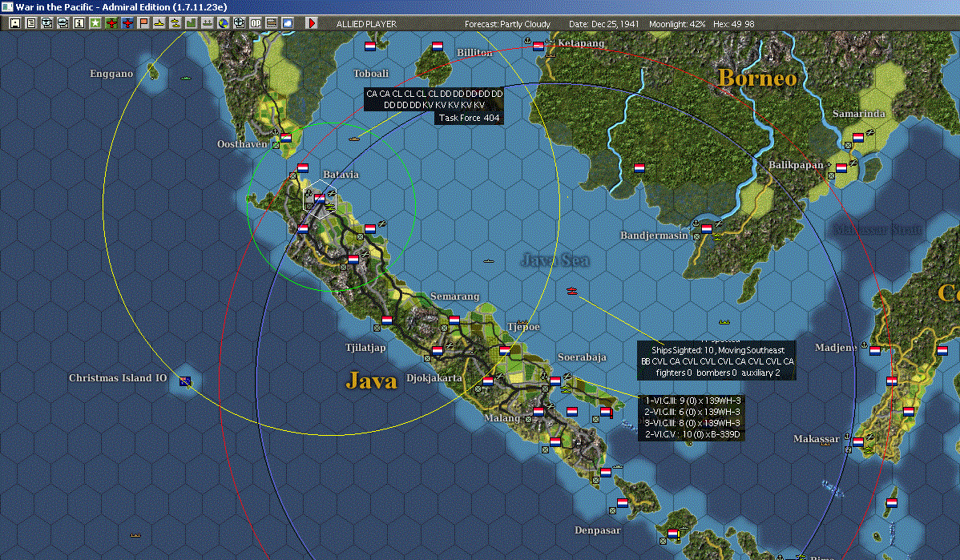The image size is (960, 560).
Task: Click the two yellow ships toolbar icon
Action: click(175, 23)
